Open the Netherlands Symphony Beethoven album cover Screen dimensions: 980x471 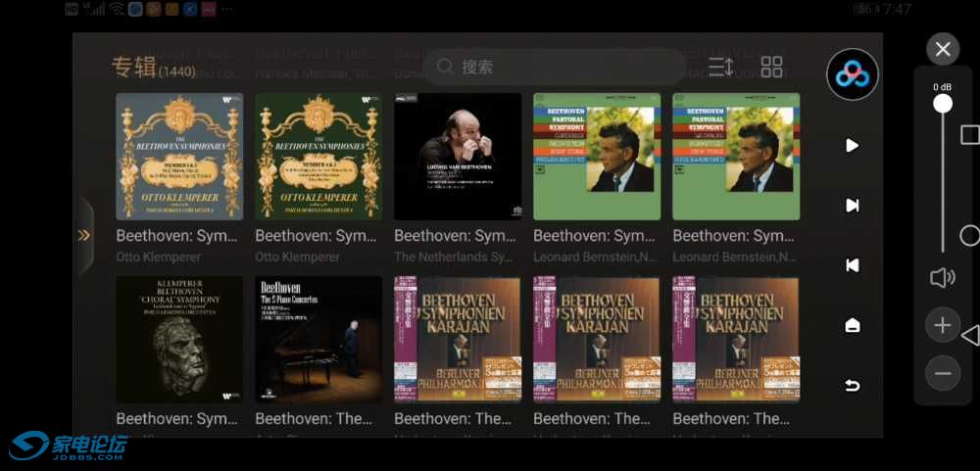pyautogui.click(x=458, y=157)
